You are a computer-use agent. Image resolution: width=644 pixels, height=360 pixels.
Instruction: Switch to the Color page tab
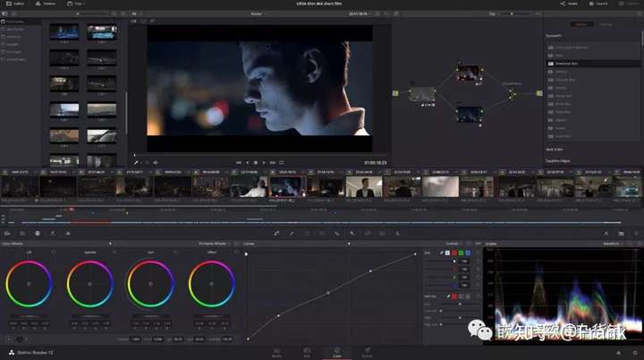pyautogui.click(x=337, y=353)
